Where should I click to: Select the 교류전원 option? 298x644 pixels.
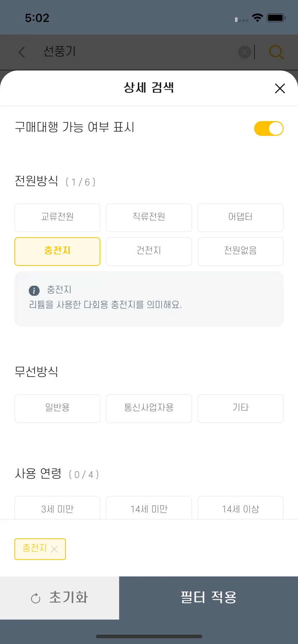click(x=57, y=217)
